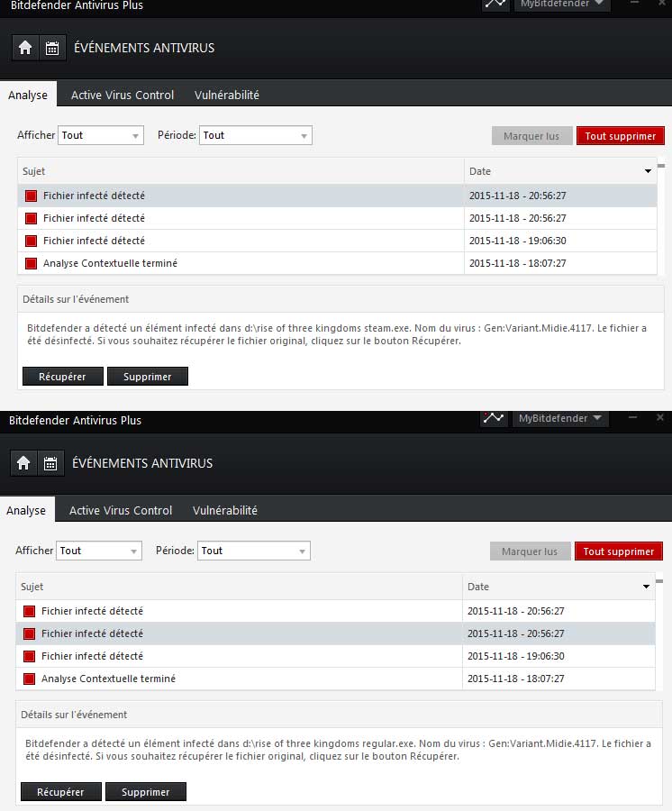672x811 pixels.
Task: Open Home icon in upper window
Action: coord(25,48)
